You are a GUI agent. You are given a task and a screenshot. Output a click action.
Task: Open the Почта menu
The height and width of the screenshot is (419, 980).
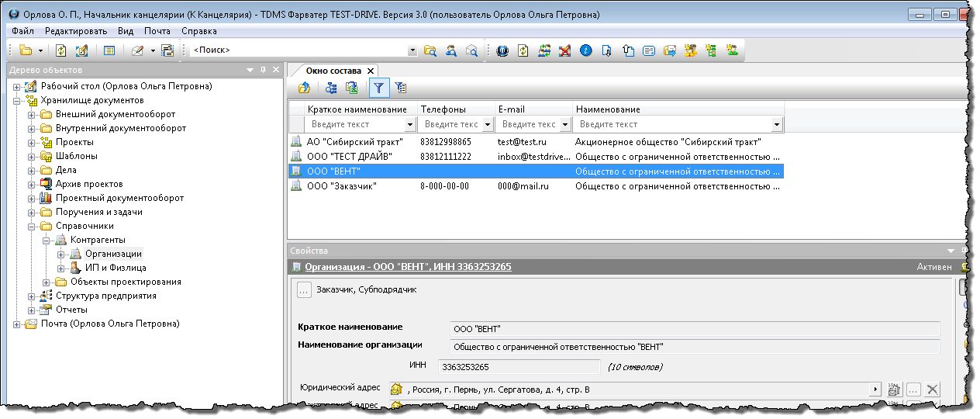(x=157, y=31)
